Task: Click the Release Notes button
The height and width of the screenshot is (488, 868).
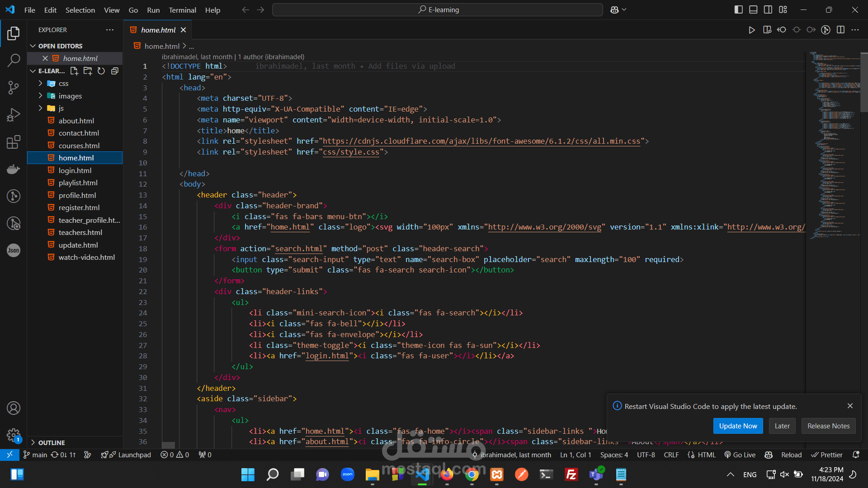Action: point(828,426)
